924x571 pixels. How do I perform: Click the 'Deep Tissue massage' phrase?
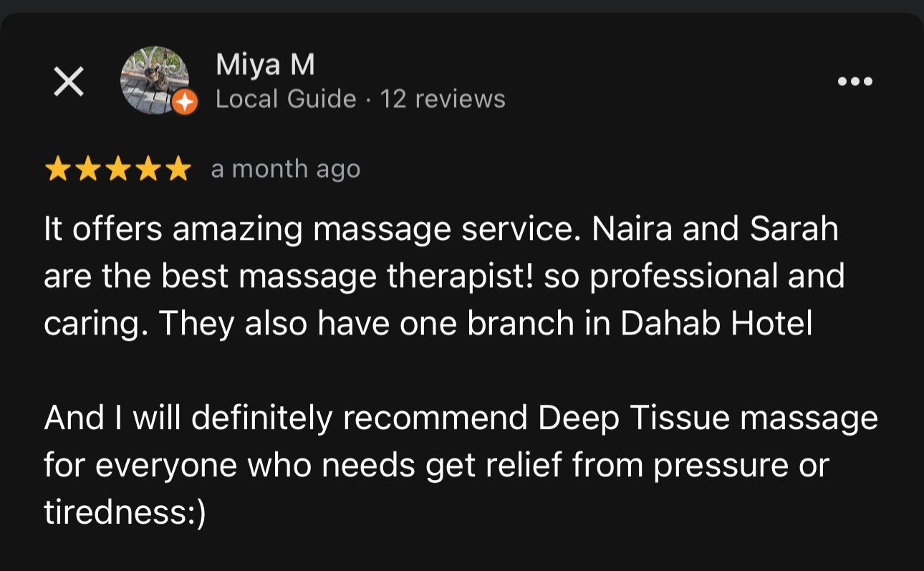click(708, 418)
